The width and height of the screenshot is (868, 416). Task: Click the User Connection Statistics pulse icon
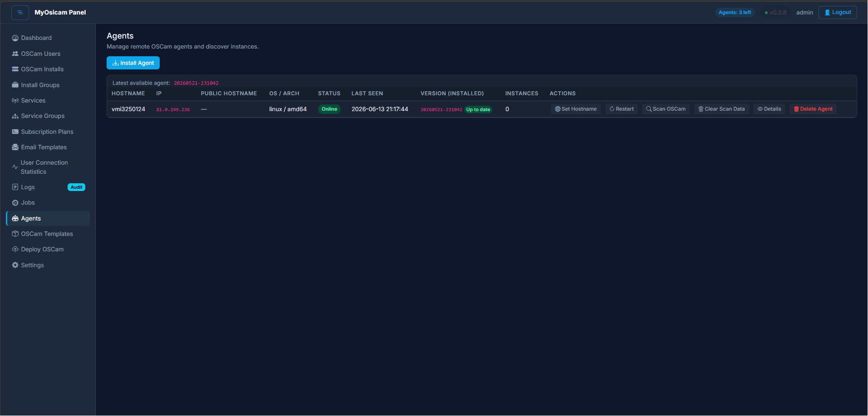click(15, 167)
